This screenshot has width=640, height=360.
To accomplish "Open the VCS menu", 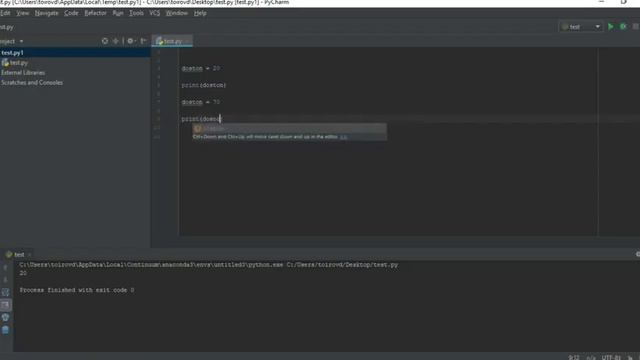I will (155, 13).
